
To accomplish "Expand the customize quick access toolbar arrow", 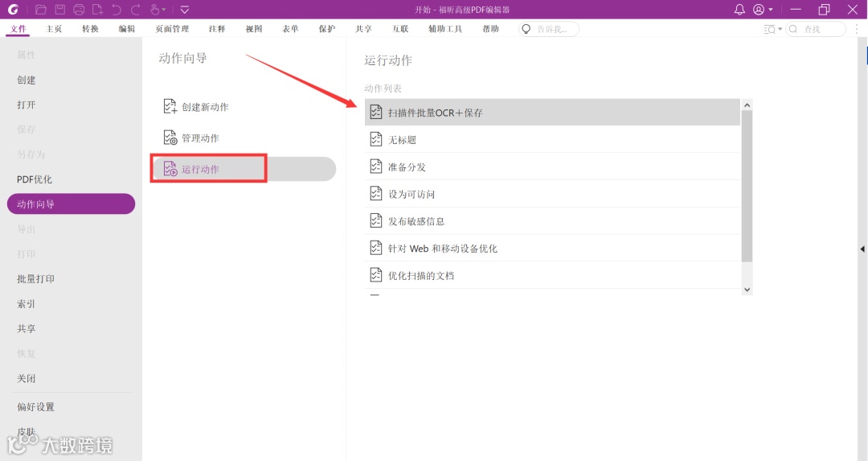I will 185,10.
